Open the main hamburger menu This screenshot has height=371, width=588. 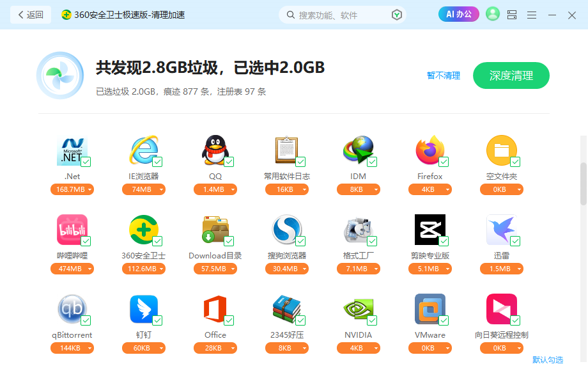(531, 14)
